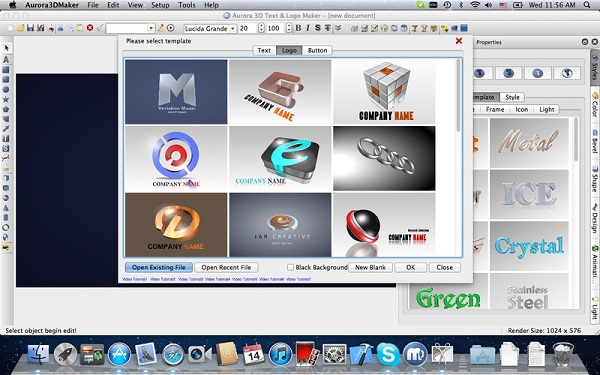Select the silver M logo template
The image size is (600, 375).
[x=176, y=92]
